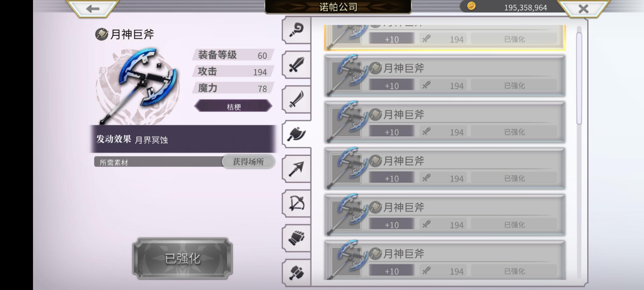Screen dimensions: 644x290
Task: Select the sword weapon category tab
Action: click(296, 64)
